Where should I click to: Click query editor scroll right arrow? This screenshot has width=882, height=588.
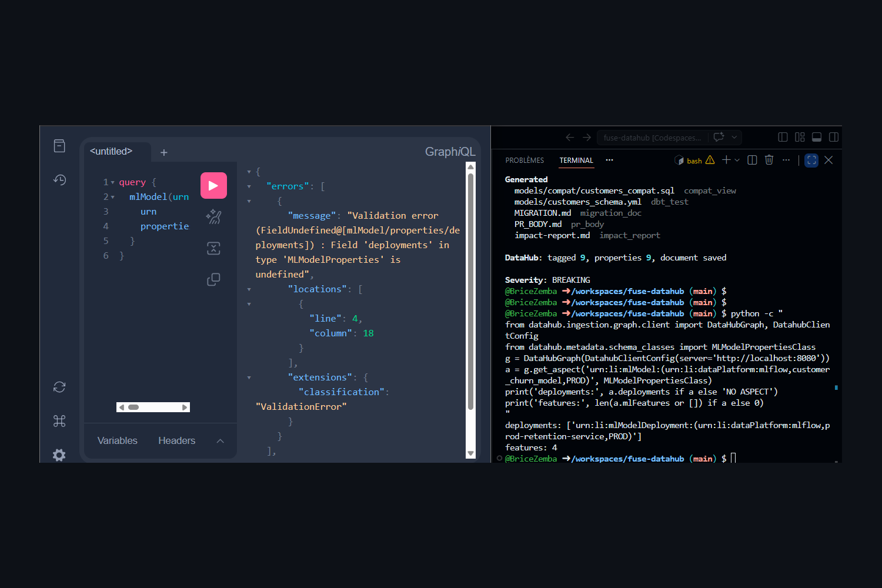(x=185, y=407)
